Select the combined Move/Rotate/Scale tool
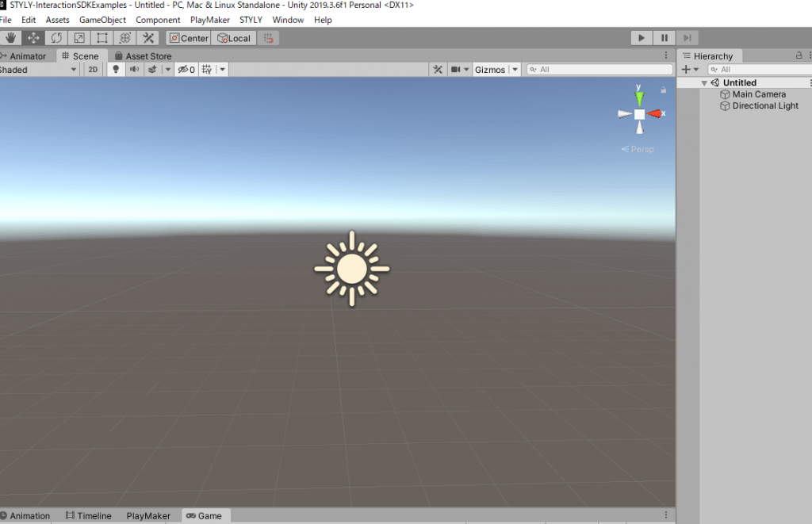This screenshot has width=812, height=524. point(124,37)
